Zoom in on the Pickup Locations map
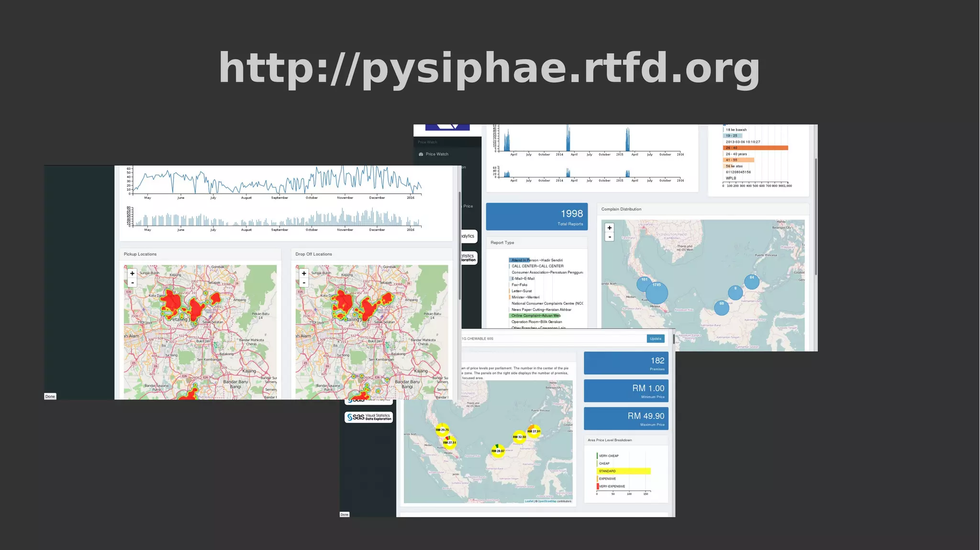Viewport: 980px width, 550px height. click(132, 274)
